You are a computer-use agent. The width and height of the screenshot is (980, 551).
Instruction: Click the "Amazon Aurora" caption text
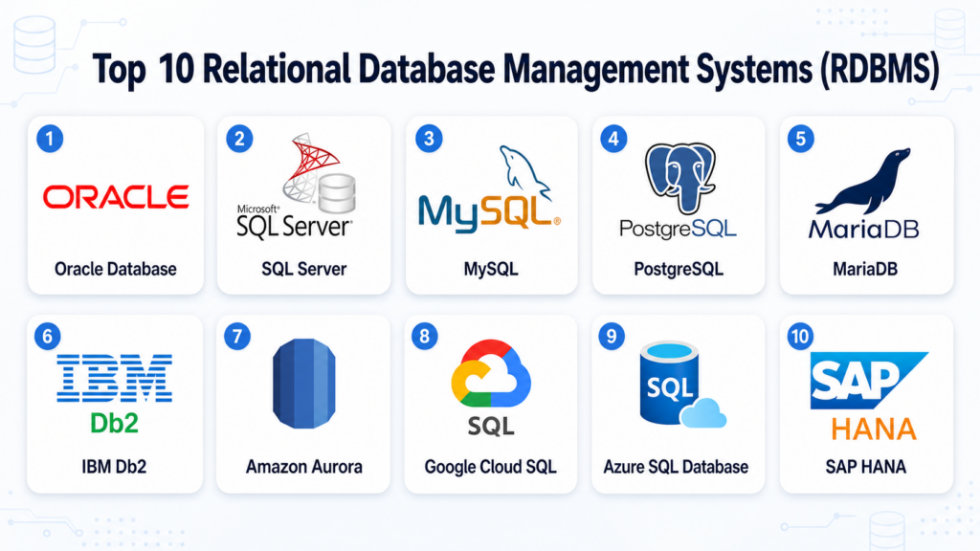[x=303, y=467]
